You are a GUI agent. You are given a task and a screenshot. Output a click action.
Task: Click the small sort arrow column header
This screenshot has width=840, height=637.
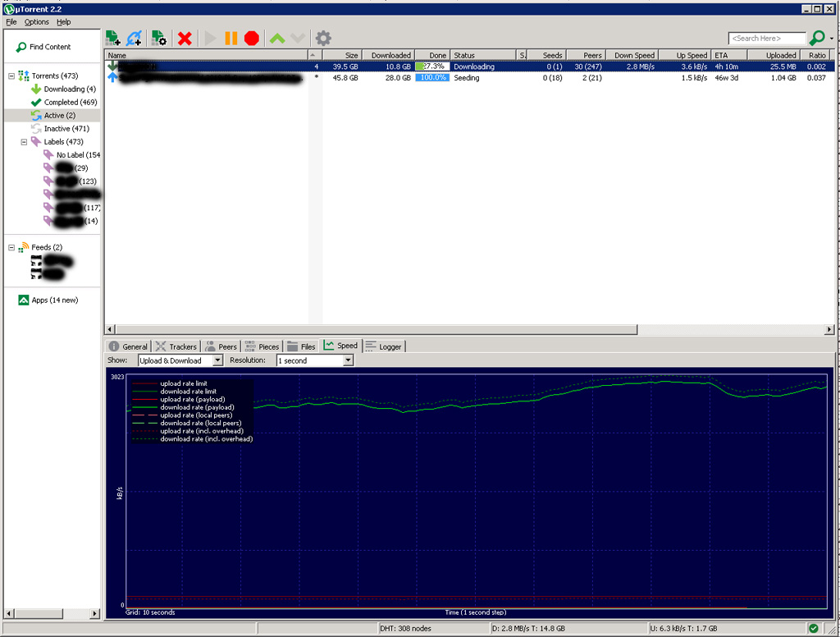316,55
